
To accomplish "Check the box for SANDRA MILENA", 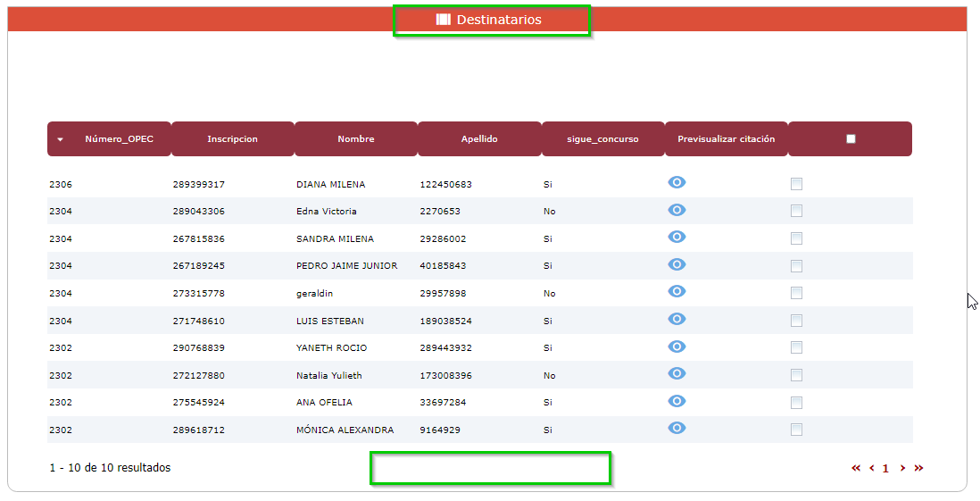I will pos(796,238).
